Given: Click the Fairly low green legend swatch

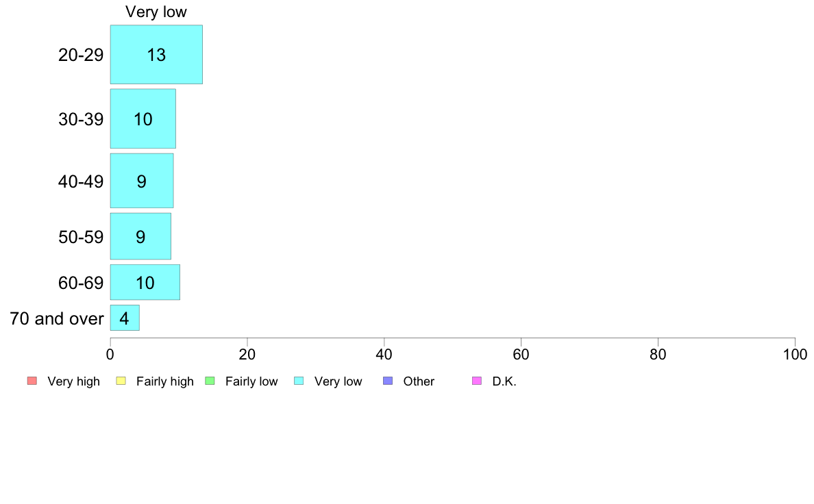Looking at the screenshot, I should tap(210, 381).
